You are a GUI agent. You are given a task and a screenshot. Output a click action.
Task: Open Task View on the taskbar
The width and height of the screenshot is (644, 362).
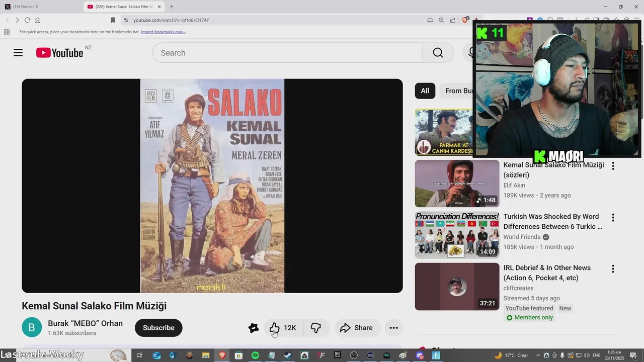[x=140, y=355]
